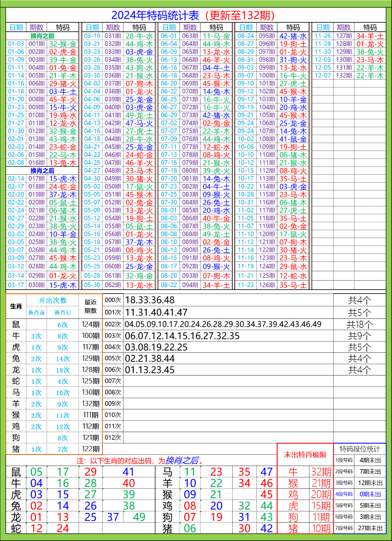
Task: Select the 龙 row showing 18次
Action: [x=63, y=369]
